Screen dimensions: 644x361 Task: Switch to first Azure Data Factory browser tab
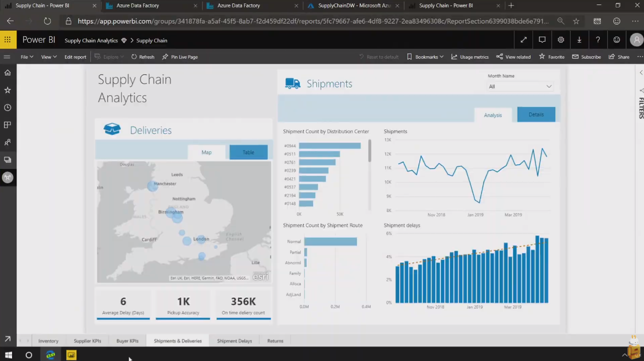click(151, 6)
